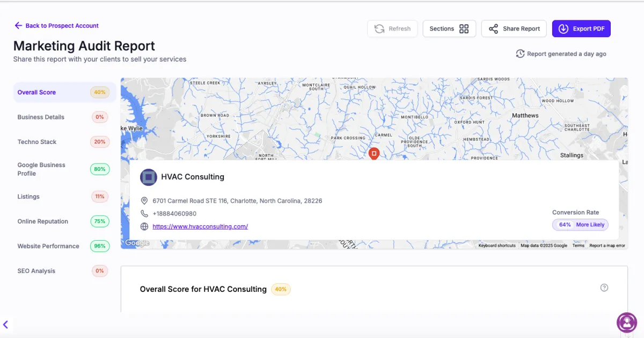Export the report as PDF
Image resolution: width=644 pixels, height=338 pixels.
(x=581, y=28)
